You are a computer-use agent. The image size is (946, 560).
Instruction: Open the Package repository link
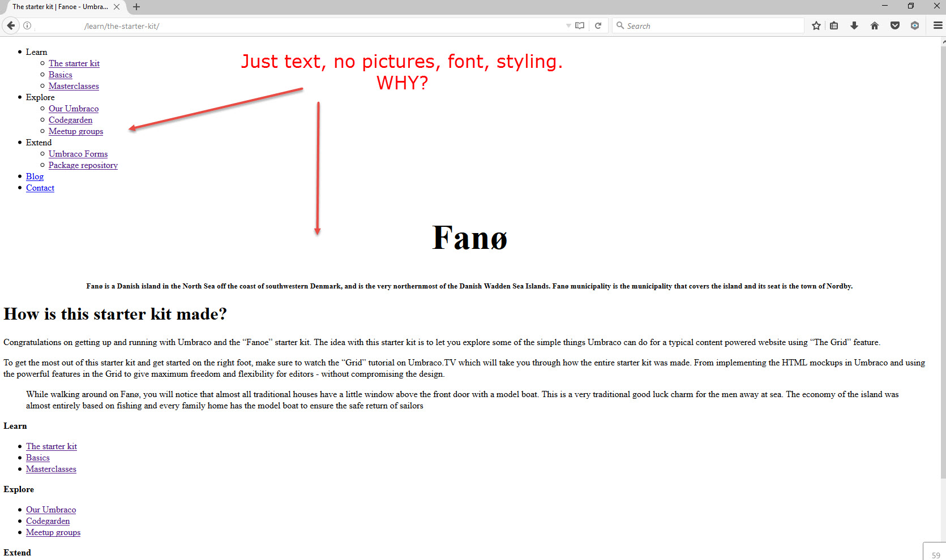(x=83, y=165)
